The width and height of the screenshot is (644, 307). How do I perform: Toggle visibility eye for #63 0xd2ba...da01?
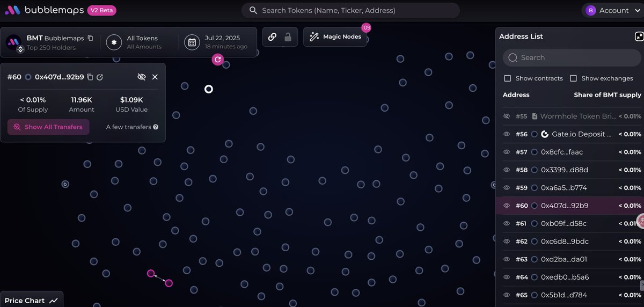507,259
